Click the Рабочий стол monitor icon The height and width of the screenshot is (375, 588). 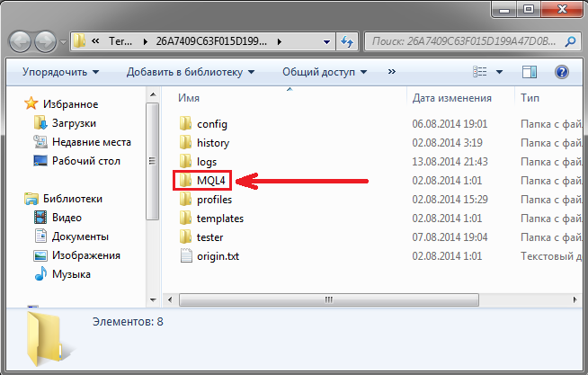pos(40,160)
